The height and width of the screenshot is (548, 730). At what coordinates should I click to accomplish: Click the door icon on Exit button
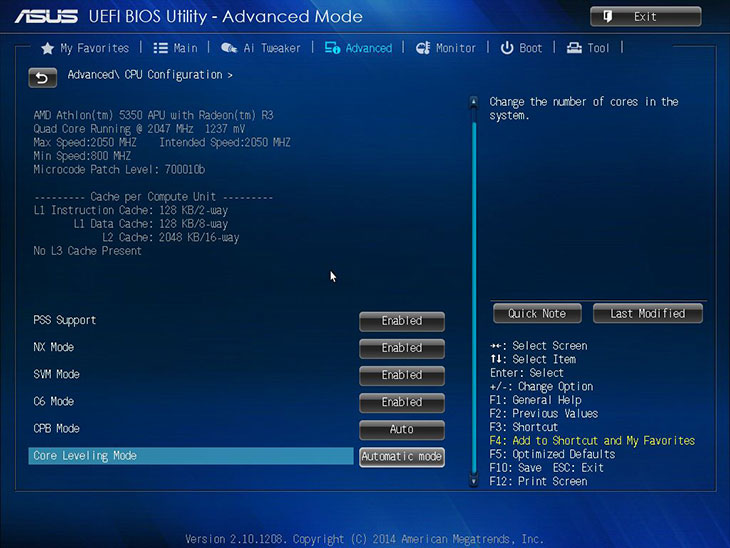coord(608,17)
